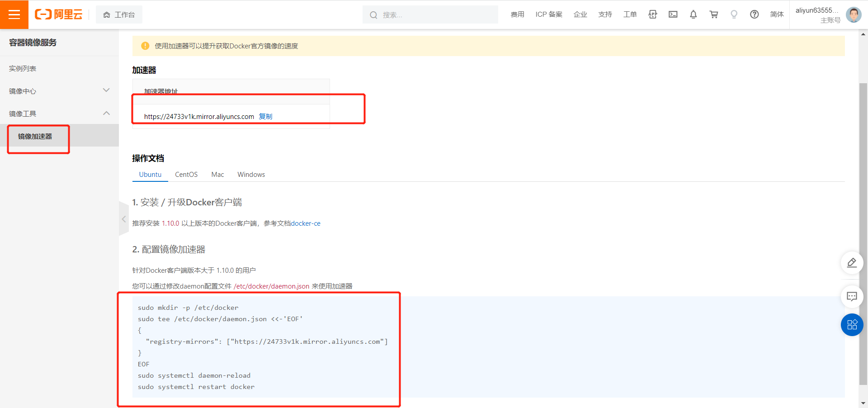Viewport: 868px width, 408px height.
Task: Click the scrollbar up arrow
Action: click(863, 34)
